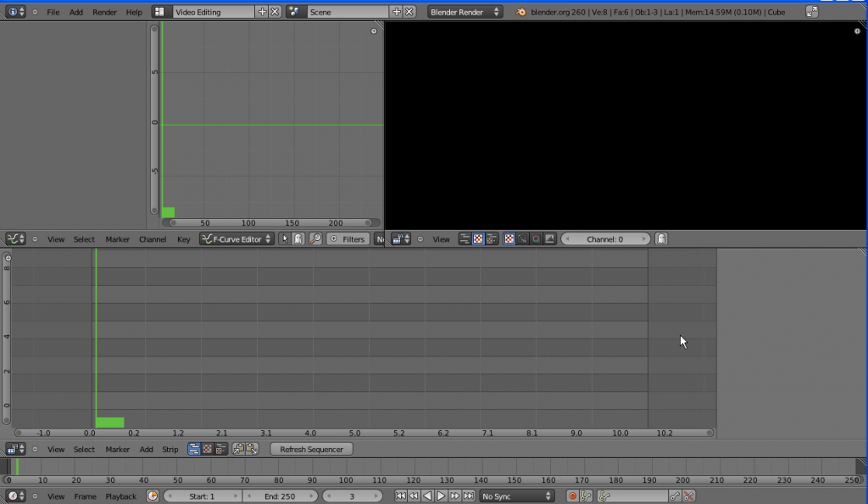This screenshot has height=504, width=868.
Task: Open the Blender Render engine dropdown
Action: click(x=464, y=12)
